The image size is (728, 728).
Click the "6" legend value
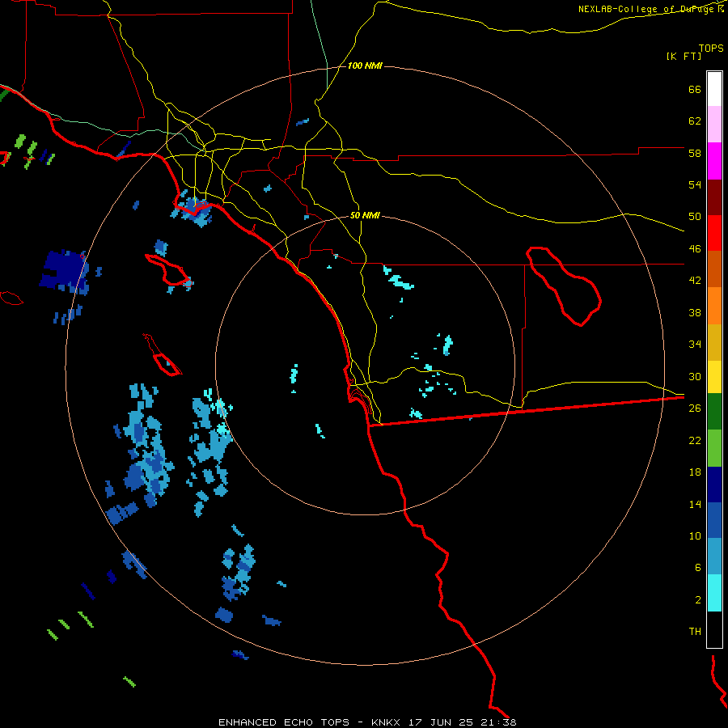tap(698, 568)
